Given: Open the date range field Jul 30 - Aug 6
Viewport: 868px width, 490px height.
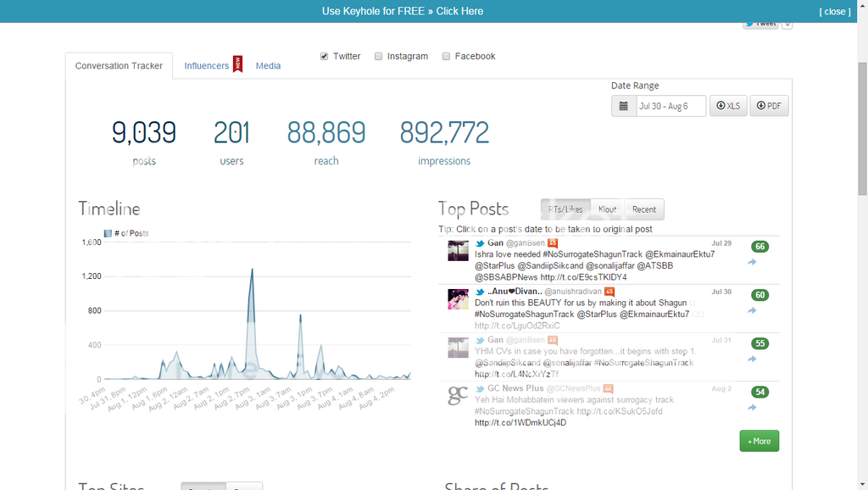Looking at the screenshot, I should click(671, 106).
